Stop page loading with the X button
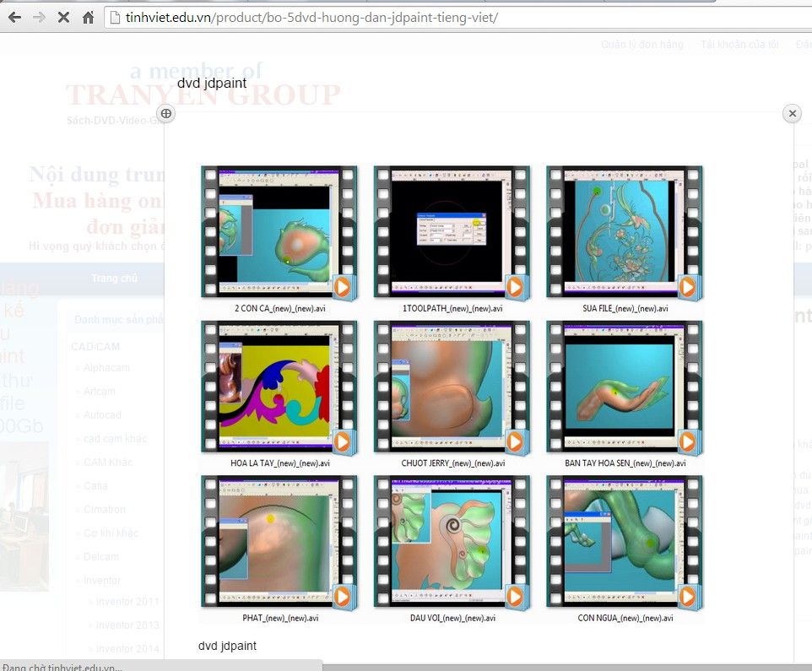The height and width of the screenshot is (671, 812). point(63,18)
